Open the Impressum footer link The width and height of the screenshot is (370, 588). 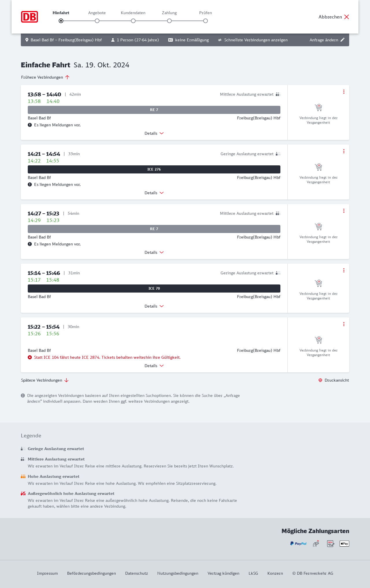click(47, 573)
